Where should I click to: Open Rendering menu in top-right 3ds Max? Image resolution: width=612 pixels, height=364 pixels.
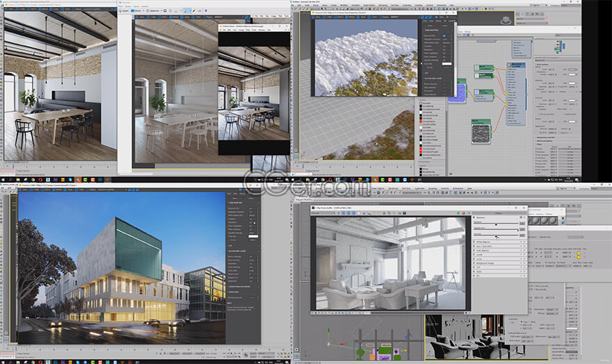[382, 5]
